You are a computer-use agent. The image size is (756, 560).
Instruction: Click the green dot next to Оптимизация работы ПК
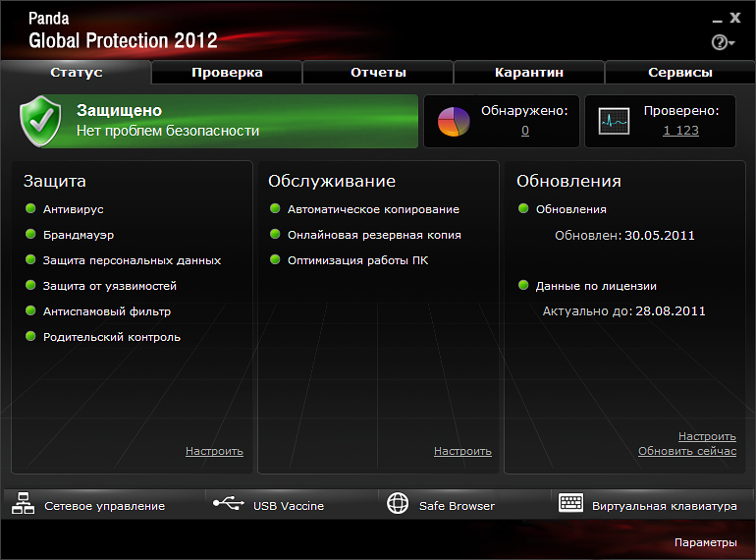pos(275,259)
